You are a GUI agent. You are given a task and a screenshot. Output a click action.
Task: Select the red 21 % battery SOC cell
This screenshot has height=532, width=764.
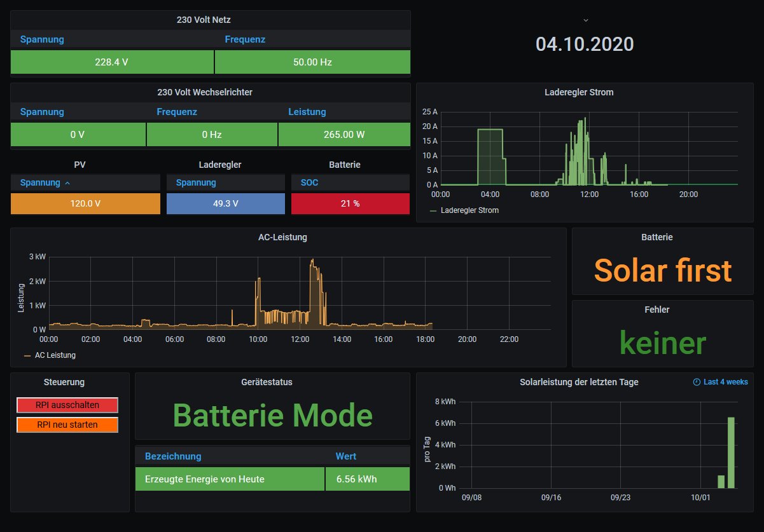point(350,203)
